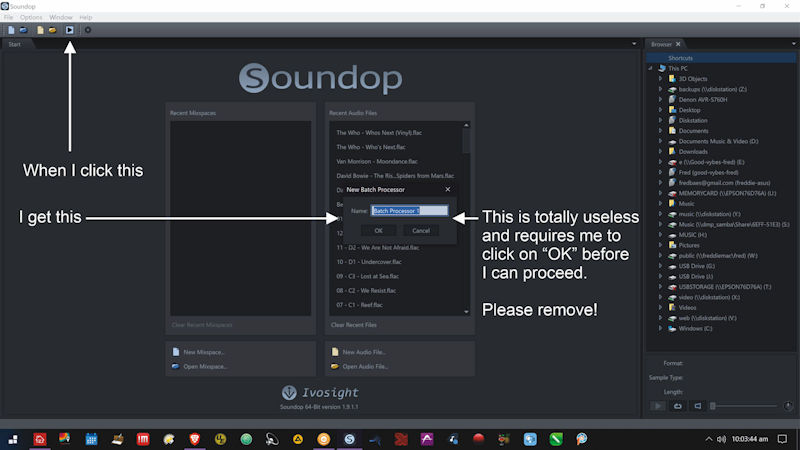Click the batch processor Name input field
The image size is (800, 450).
point(410,211)
